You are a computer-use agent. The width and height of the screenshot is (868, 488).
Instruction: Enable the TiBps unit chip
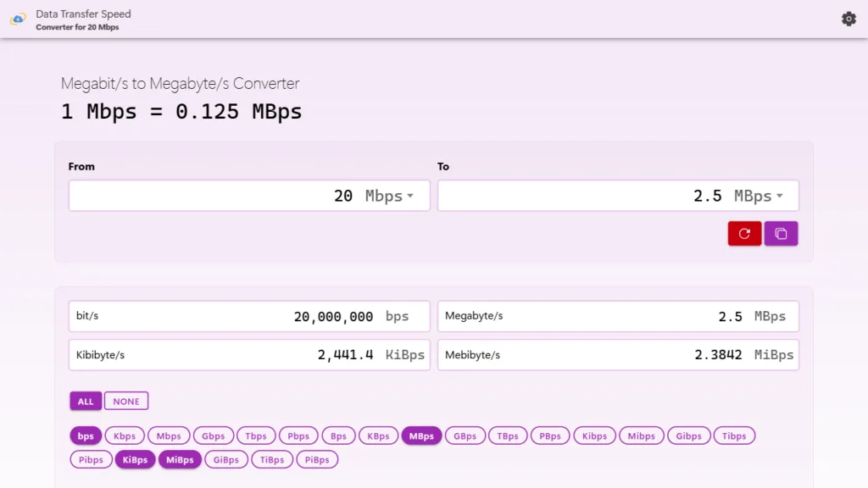click(272, 460)
